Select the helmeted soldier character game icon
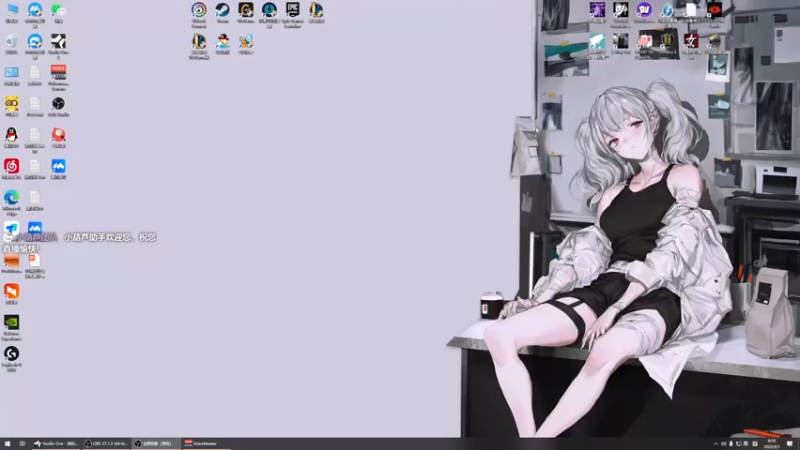Screen dimensions: 800x450 [x=714, y=44]
